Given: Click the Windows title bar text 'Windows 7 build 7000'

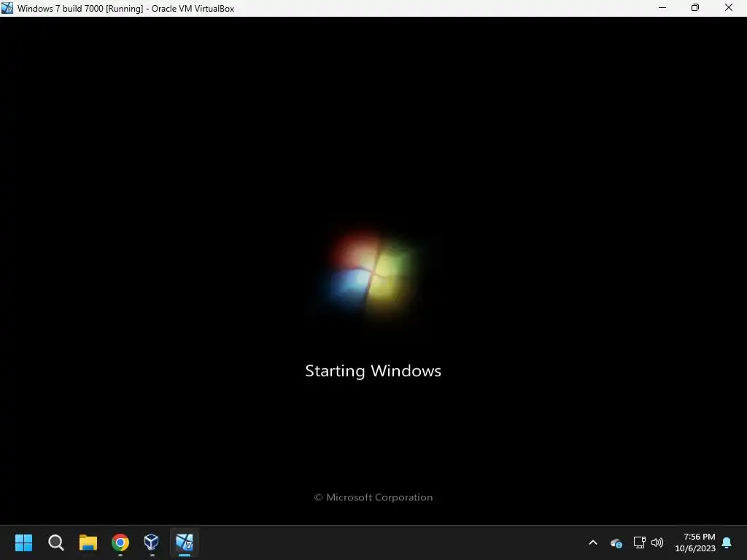Looking at the screenshot, I should 61,9.
